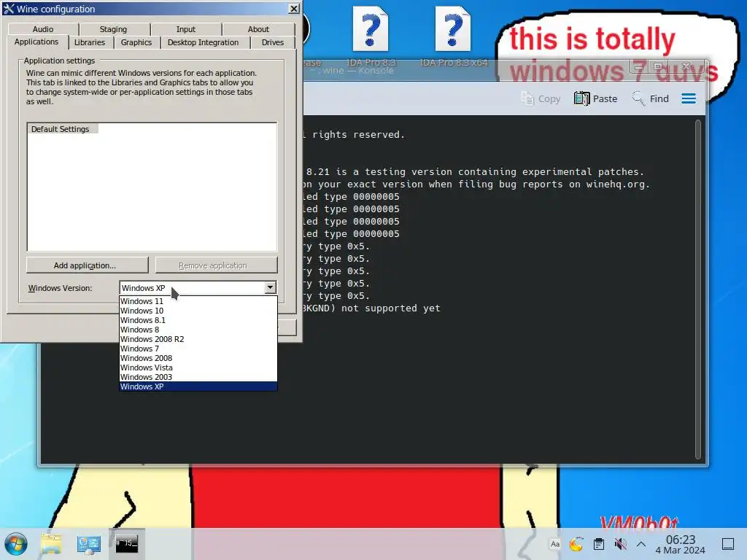Switch to the Staging tab
The image size is (747, 560).
click(113, 29)
